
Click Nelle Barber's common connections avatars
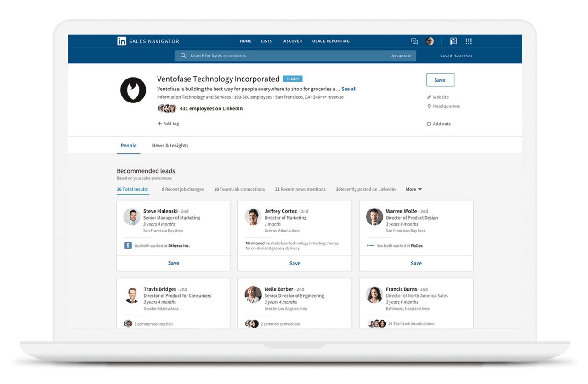point(252,324)
